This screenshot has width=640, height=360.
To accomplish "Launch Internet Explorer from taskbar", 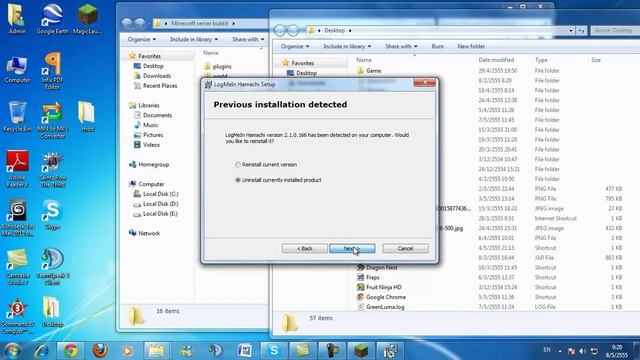I will pos(41,351).
